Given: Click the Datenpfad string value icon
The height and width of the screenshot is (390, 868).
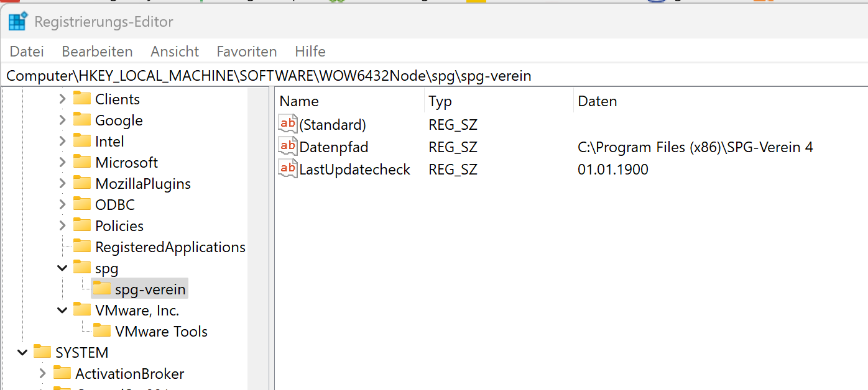Looking at the screenshot, I should [x=288, y=147].
